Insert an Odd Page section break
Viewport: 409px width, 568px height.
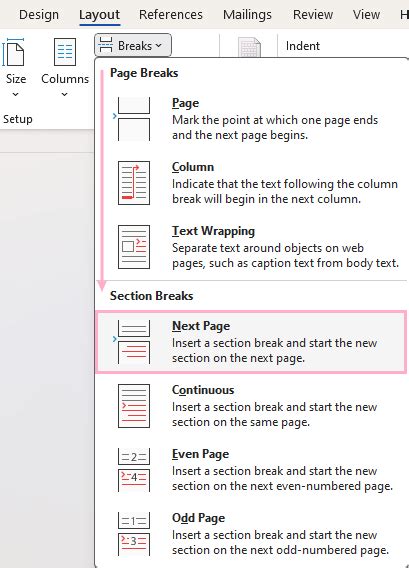250,534
